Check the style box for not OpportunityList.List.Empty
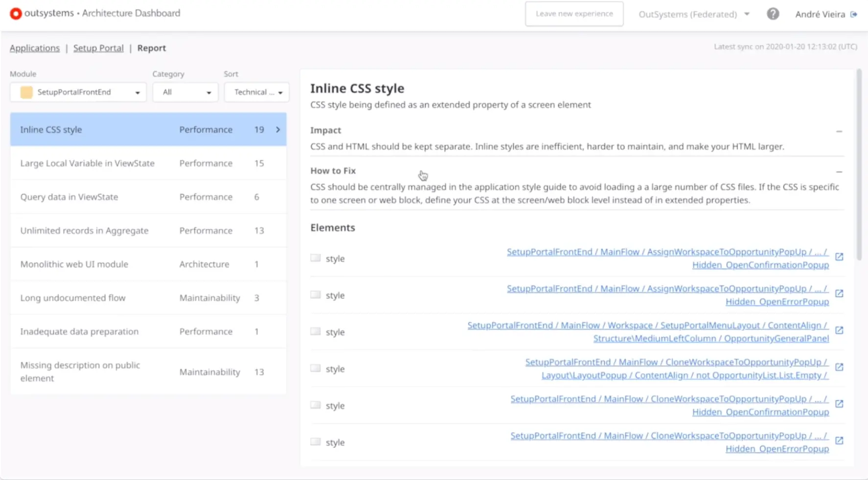The image size is (868, 480). point(316,368)
